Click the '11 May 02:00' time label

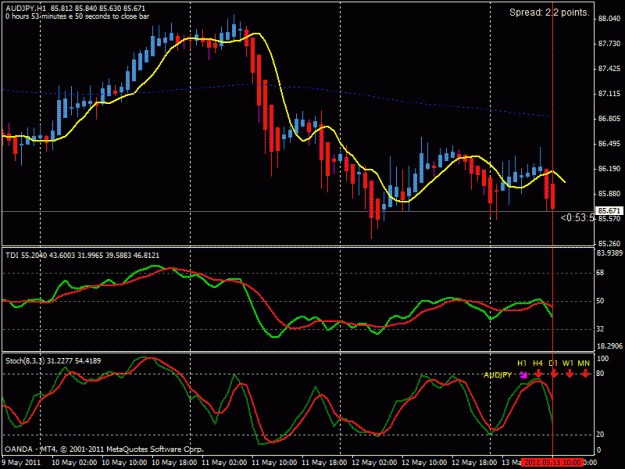[x=224, y=463]
